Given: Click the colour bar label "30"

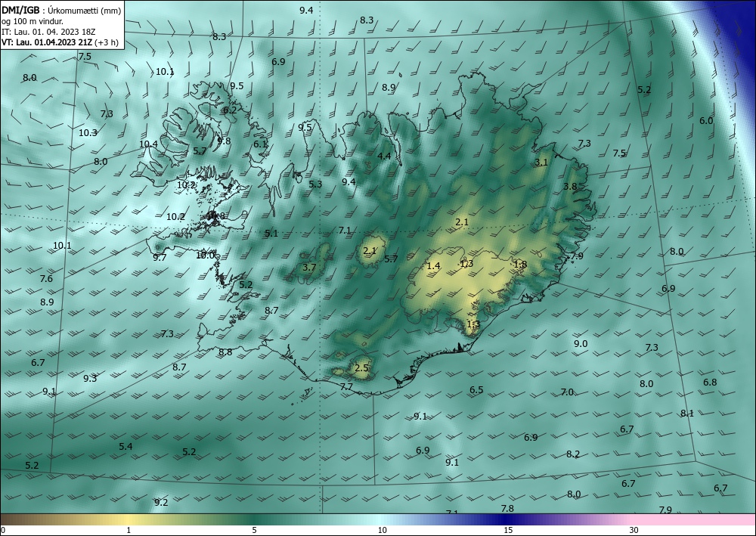Looking at the screenshot, I should point(634,531).
